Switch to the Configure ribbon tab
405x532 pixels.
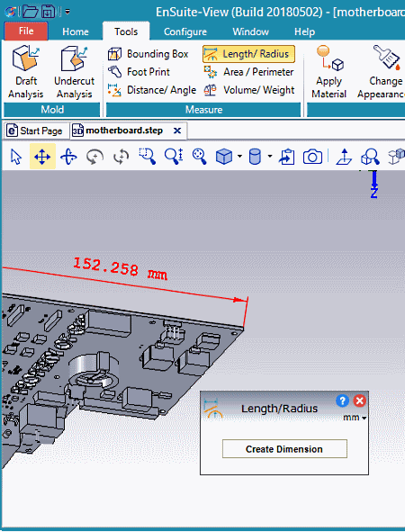pos(185,32)
